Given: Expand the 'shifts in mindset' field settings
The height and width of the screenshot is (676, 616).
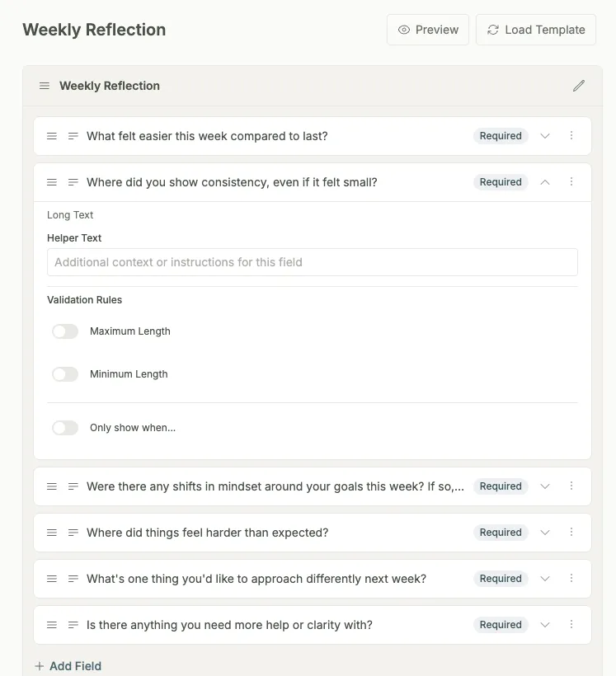Looking at the screenshot, I should (x=545, y=486).
